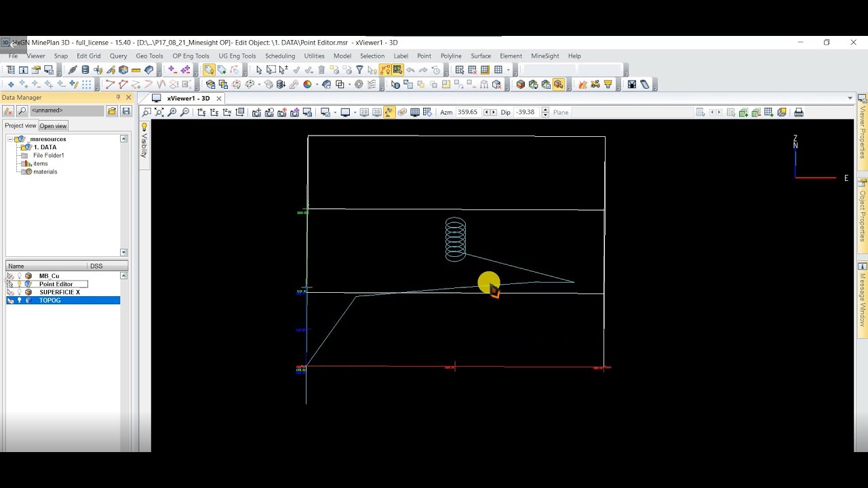Open the monitor display dropdown in viewer toolbar
This screenshot has width=868, height=488.
coord(355,112)
